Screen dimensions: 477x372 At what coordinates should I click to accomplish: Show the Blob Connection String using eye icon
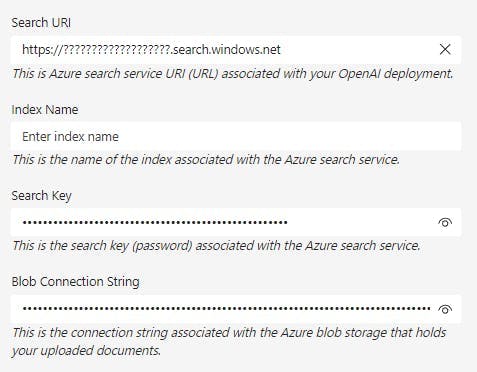445,309
